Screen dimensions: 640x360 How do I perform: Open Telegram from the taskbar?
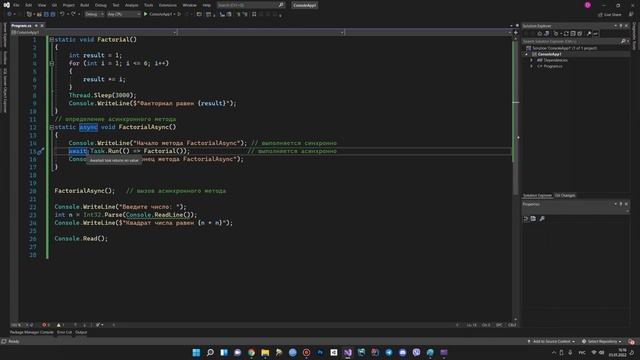pos(389,352)
